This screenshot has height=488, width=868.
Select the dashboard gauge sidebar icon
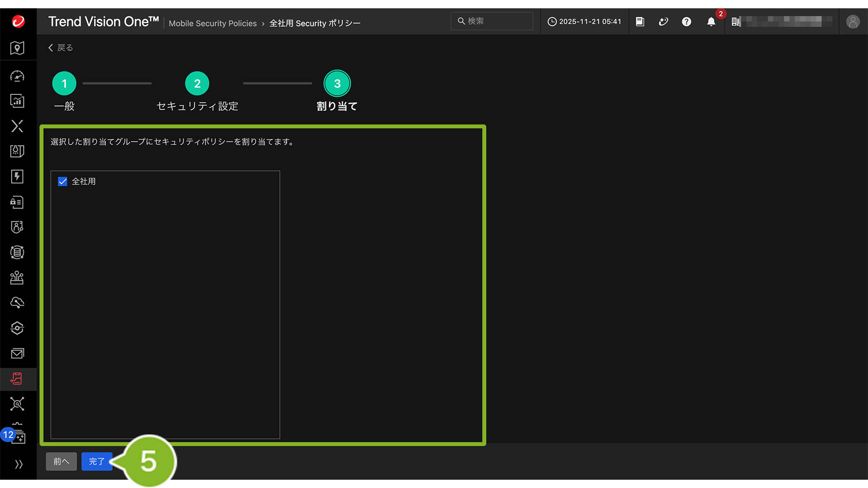tap(17, 76)
